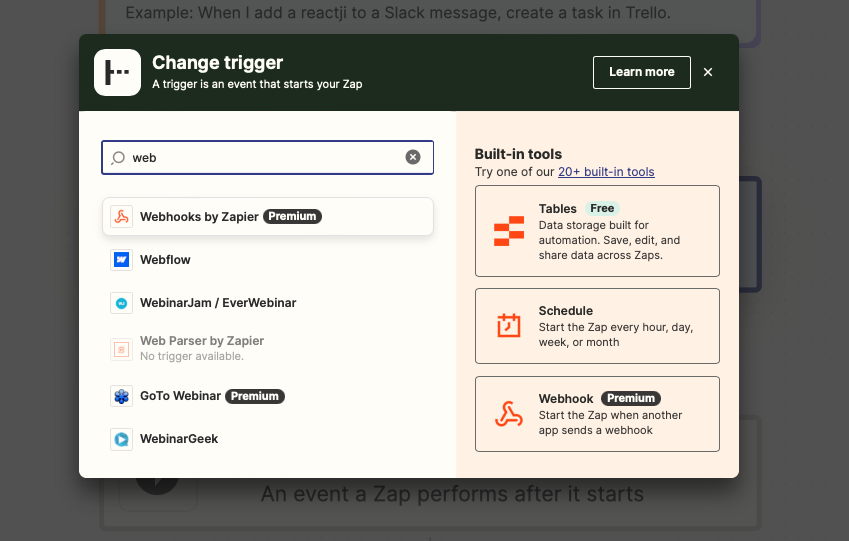Click the Web Parser by Zapier icon
849x541 pixels.
(x=121, y=350)
